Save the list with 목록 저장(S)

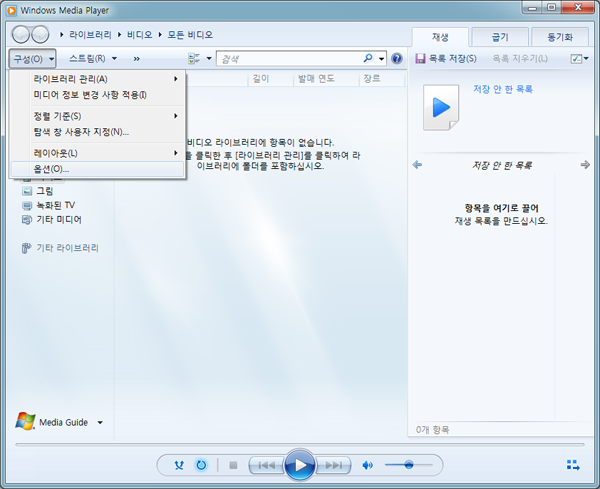point(446,59)
